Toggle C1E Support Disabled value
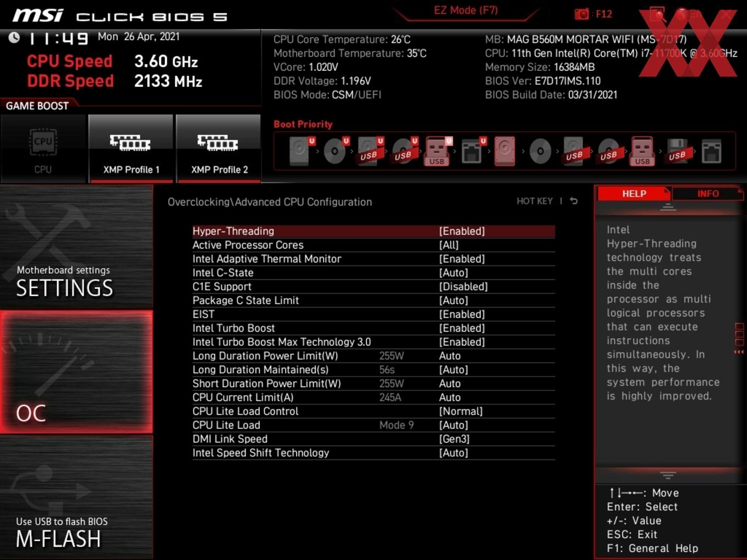Viewport: 747px width, 560px height. coord(464,287)
